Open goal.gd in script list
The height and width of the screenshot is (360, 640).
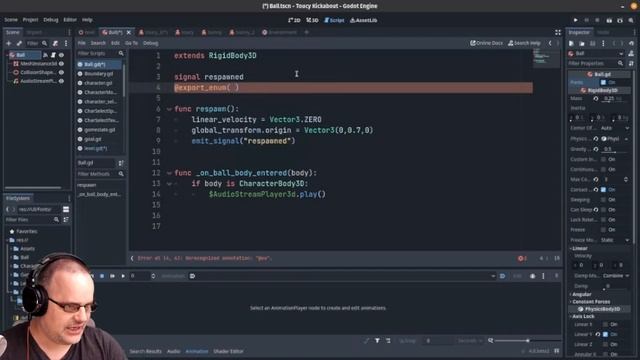(93, 139)
